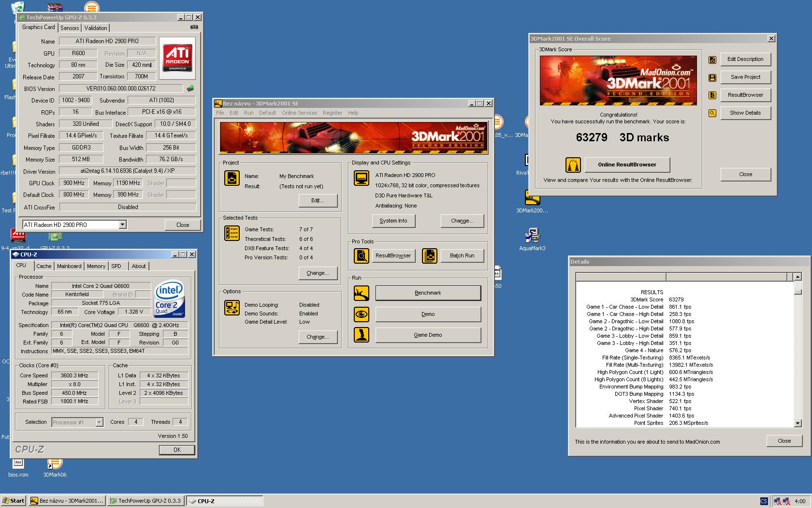Click the Online ResultBrowser button
The image size is (812, 508).
pyautogui.click(x=627, y=164)
